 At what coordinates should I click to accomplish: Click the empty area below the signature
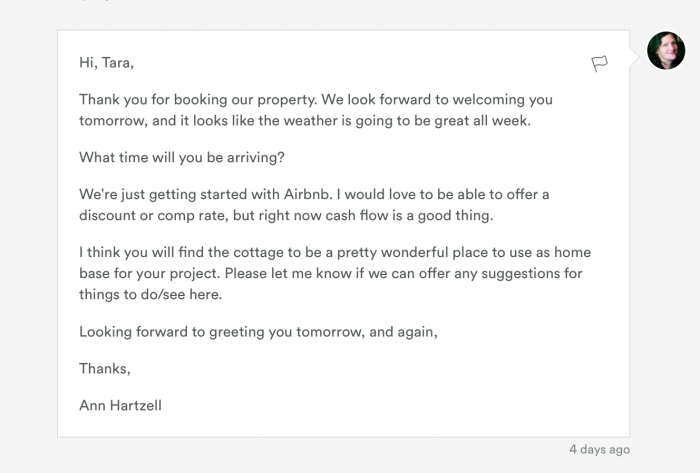pos(340,424)
